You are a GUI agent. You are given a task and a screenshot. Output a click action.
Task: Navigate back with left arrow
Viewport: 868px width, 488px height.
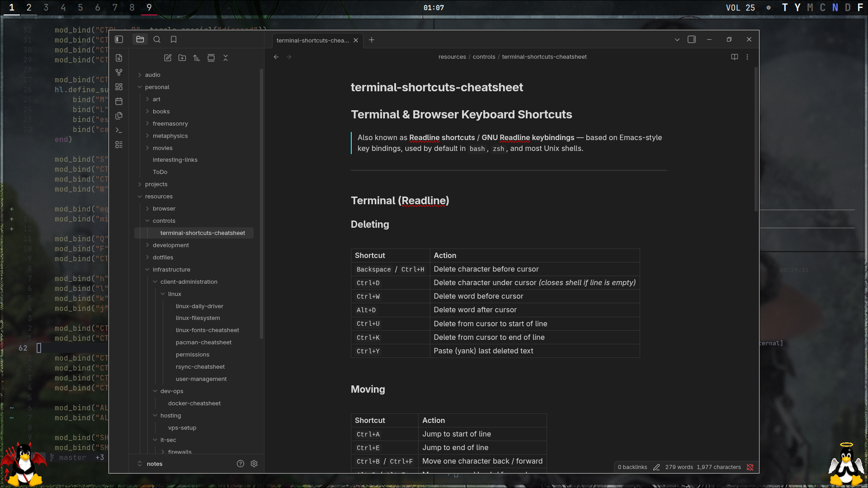coord(276,57)
